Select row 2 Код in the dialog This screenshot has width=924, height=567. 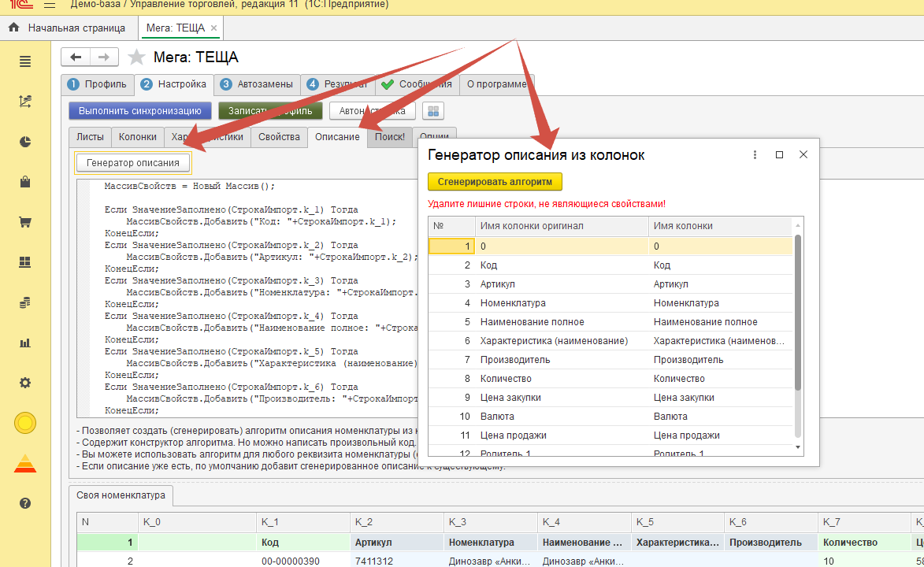pos(610,265)
